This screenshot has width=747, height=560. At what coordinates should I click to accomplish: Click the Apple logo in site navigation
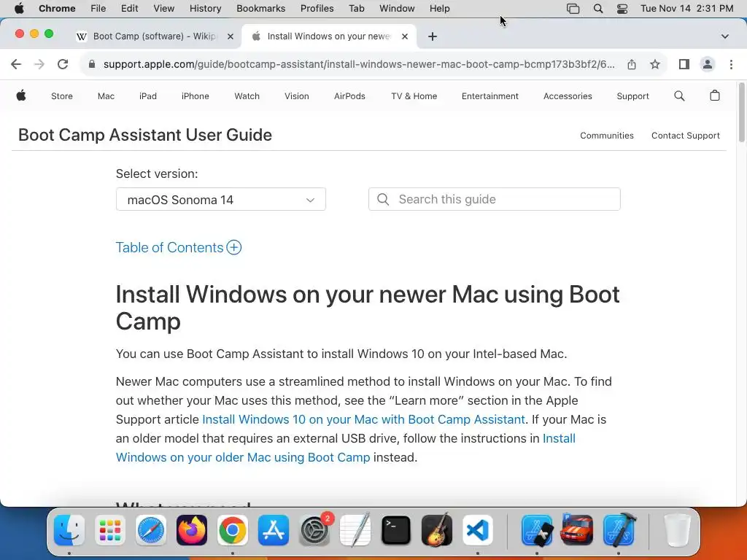pyautogui.click(x=21, y=96)
